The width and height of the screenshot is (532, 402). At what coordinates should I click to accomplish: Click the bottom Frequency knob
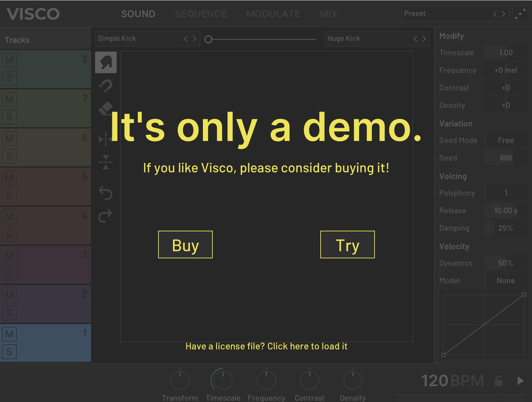[x=266, y=380]
